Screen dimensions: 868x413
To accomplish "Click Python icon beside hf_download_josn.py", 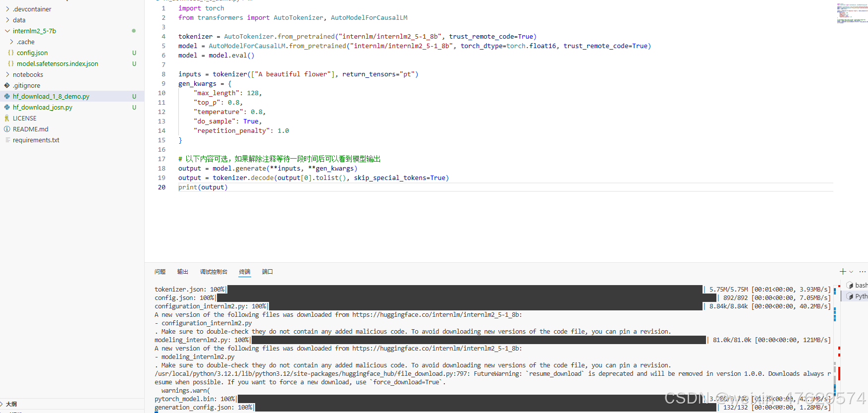I will click(x=7, y=107).
